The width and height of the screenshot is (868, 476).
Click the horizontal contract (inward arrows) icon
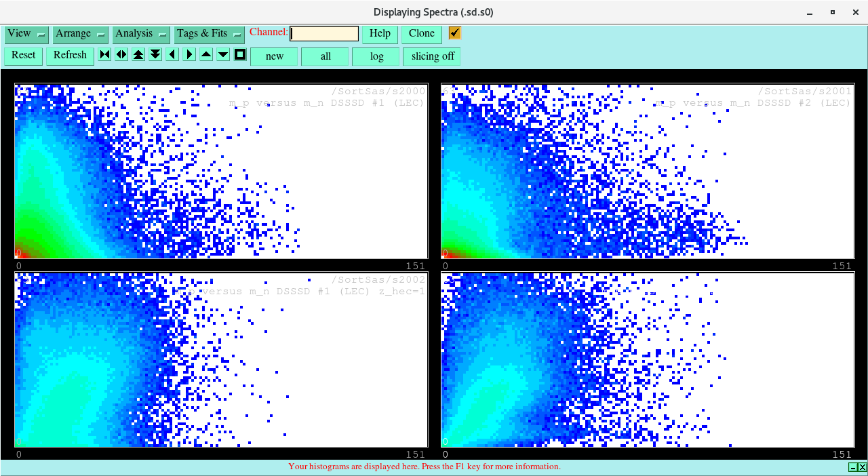104,55
